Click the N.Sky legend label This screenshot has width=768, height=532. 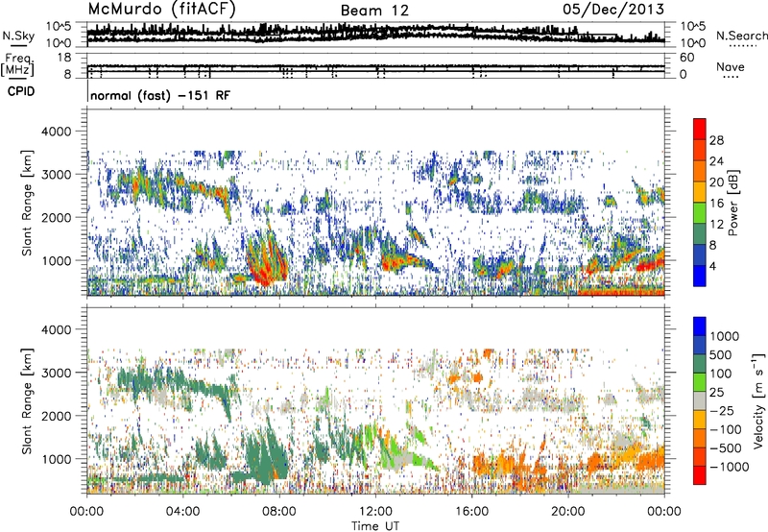click(x=18, y=36)
